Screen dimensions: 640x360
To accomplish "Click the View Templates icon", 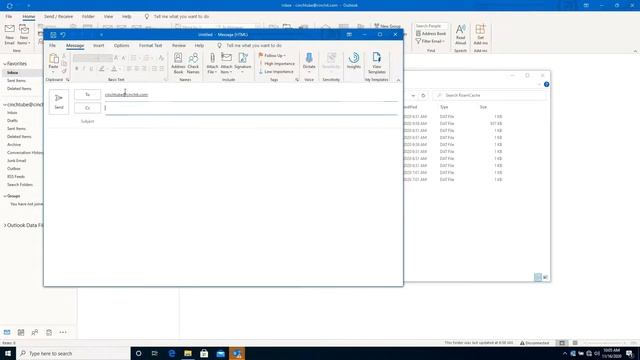I will [x=377, y=63].
